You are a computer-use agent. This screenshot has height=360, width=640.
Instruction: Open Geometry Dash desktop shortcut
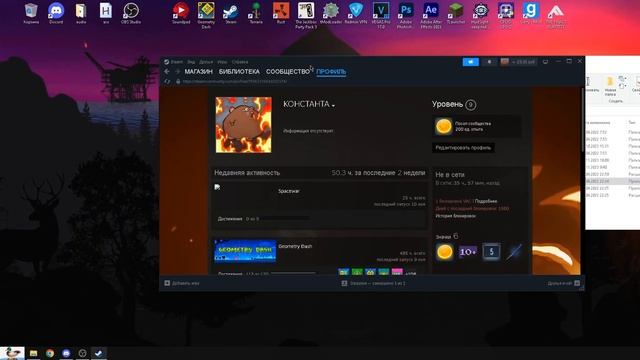pyautogui.click(x=206, y=15)
